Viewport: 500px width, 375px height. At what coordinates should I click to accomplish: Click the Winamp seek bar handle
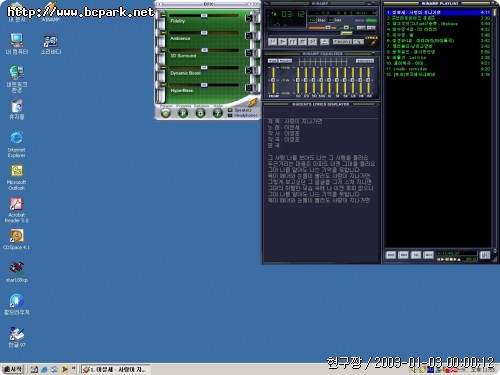[346, 33]
